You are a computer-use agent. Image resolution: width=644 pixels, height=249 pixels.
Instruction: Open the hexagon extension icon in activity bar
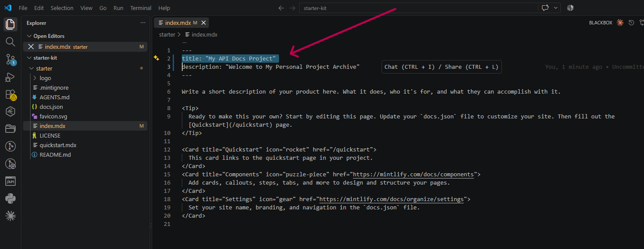coord(10,111)
